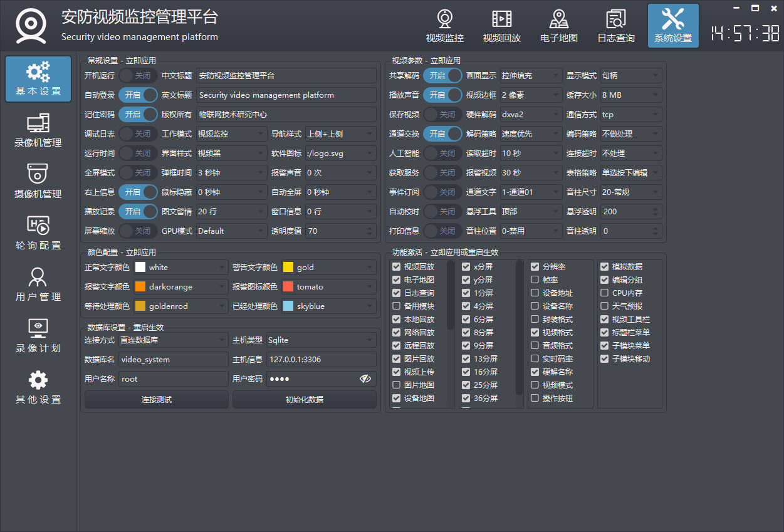Click the 初始化数据 initialize data button
784x532 pixels.
coord(304,400)
